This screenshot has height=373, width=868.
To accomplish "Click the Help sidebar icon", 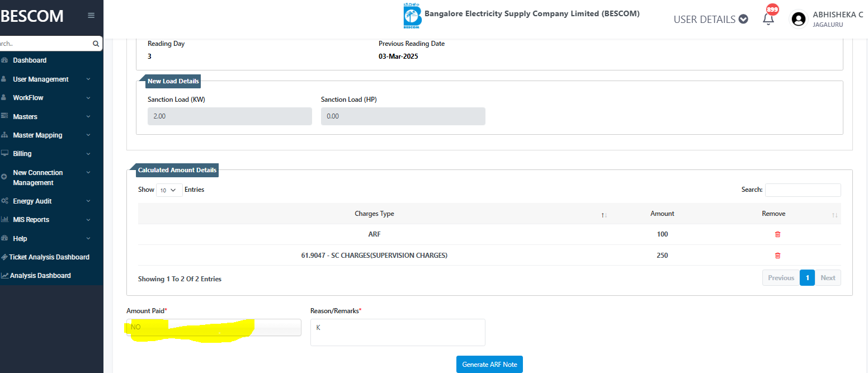I will [4, 239].
